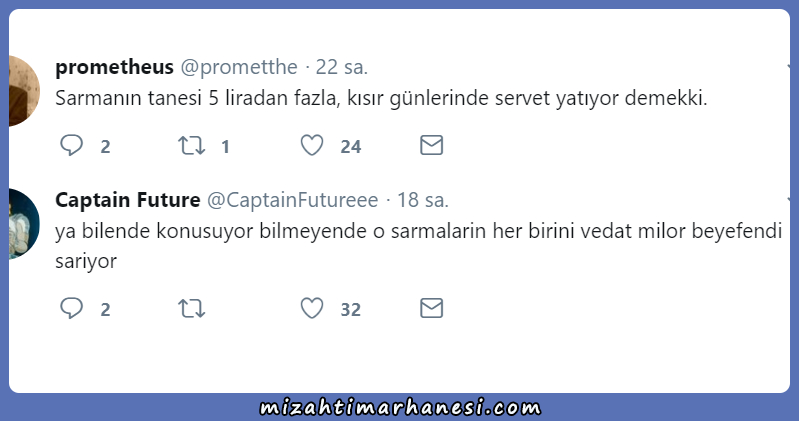Screen dimensions: 799x421
Task: Open the Captain Future display name
Action: click(x=128, y=200)
